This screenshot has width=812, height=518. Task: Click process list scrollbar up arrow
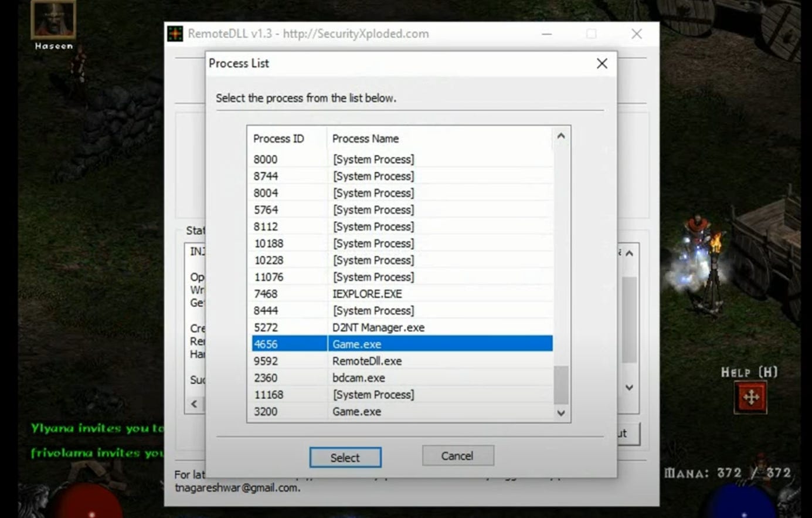[561, 136]
